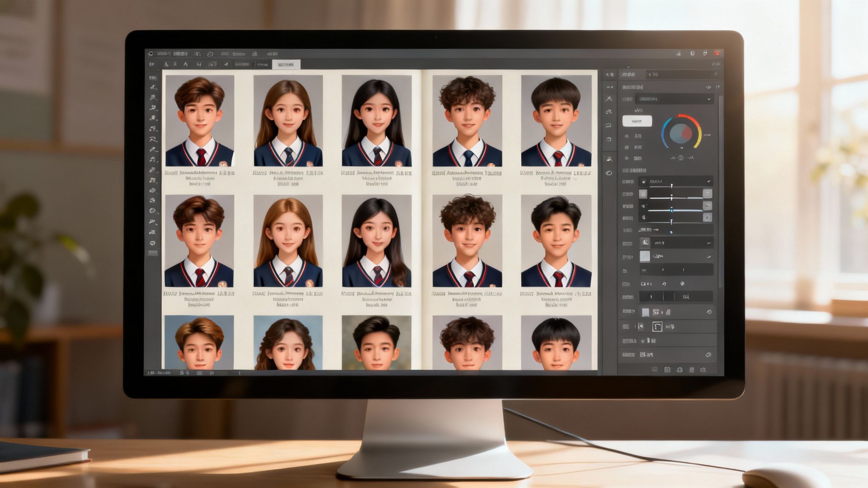868x488 pixels.
Task: Toggle the eye icon on bottom properties row
Action: [x=708, y=355]
